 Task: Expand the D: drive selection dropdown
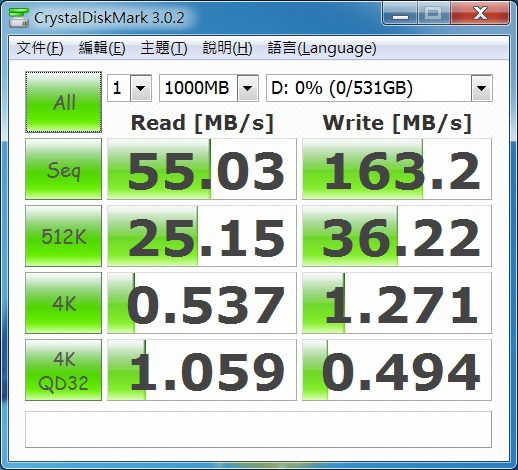[x=379, y=88]
